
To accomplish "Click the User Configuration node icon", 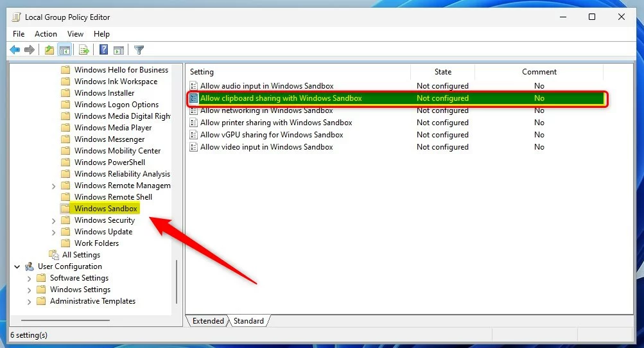I will tap(29, 266).
